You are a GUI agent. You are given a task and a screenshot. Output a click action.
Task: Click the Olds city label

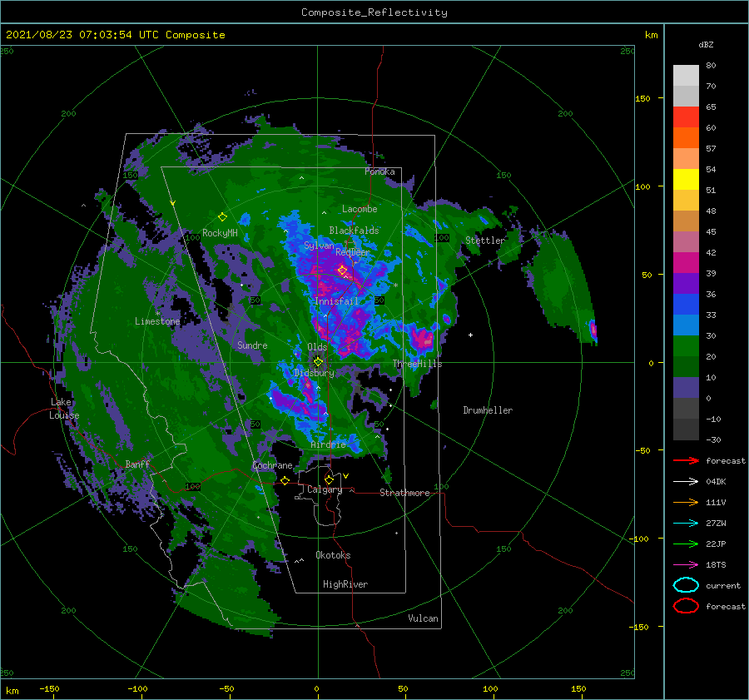pyautogui.click(x=317, y=347)
